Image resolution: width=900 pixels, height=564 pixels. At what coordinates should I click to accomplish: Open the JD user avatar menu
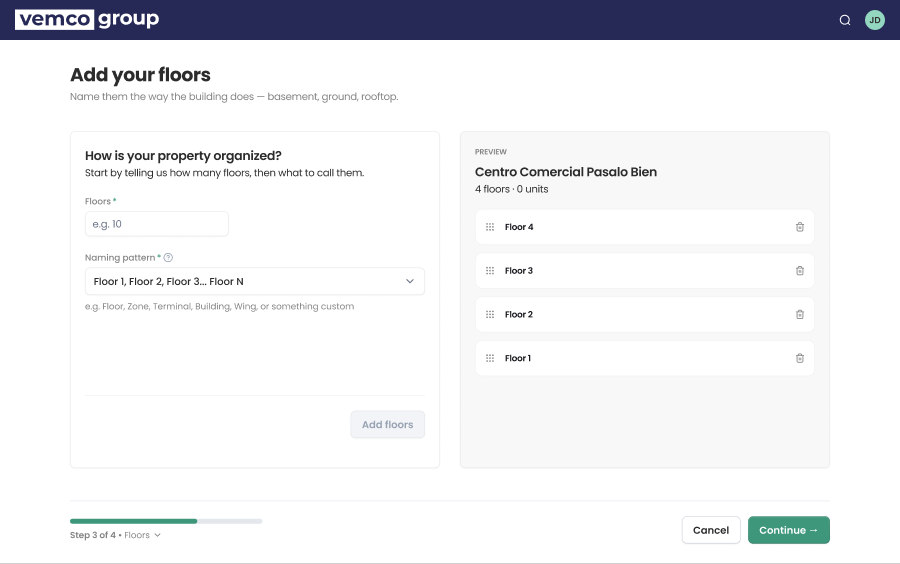875,20
